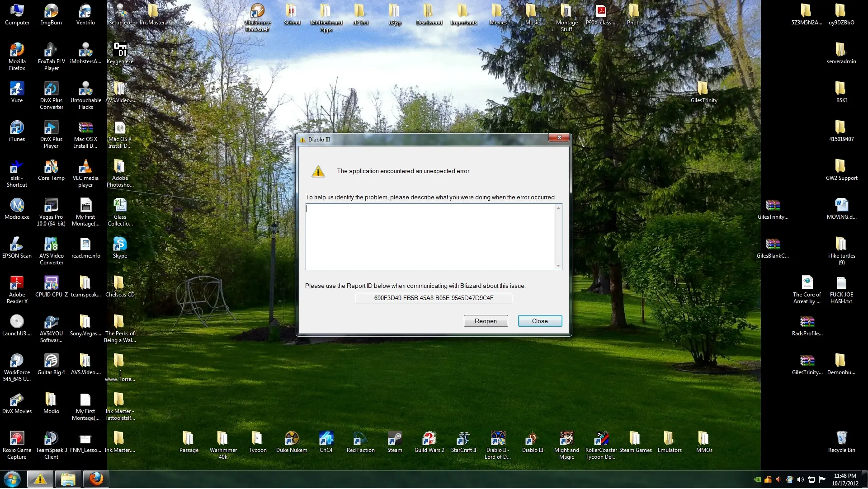Click the taskbar clock showing 11:48 PM

pos(844,480)
